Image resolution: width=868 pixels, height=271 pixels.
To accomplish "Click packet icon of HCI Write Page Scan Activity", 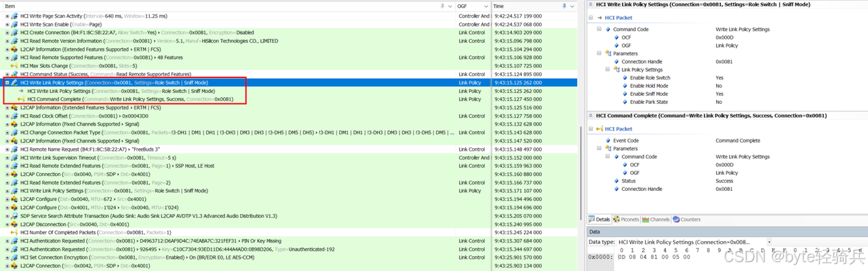I will pyautogui.click(x=14, y=16).
